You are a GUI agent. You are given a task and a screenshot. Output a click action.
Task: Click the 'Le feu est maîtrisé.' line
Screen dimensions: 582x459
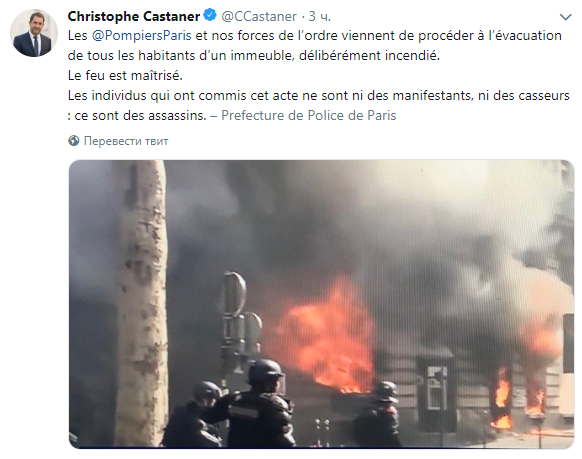[x=125, y=76]
